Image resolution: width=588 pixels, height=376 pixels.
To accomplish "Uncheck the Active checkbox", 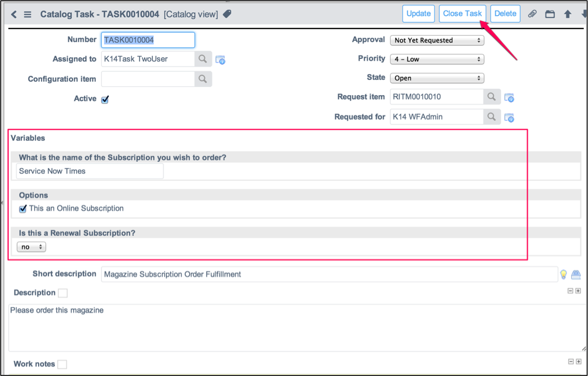I will 105,99.
